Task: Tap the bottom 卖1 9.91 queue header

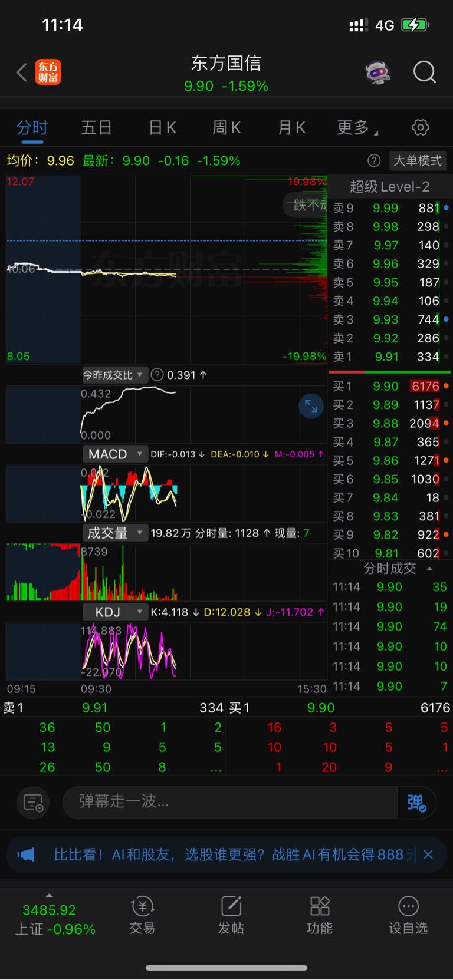Action: 113,708
